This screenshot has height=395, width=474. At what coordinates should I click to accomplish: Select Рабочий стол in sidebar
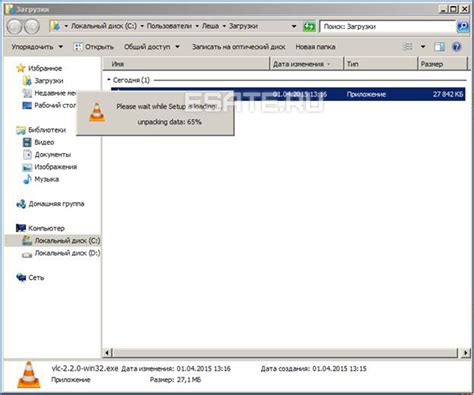click(x=55, y=106)
